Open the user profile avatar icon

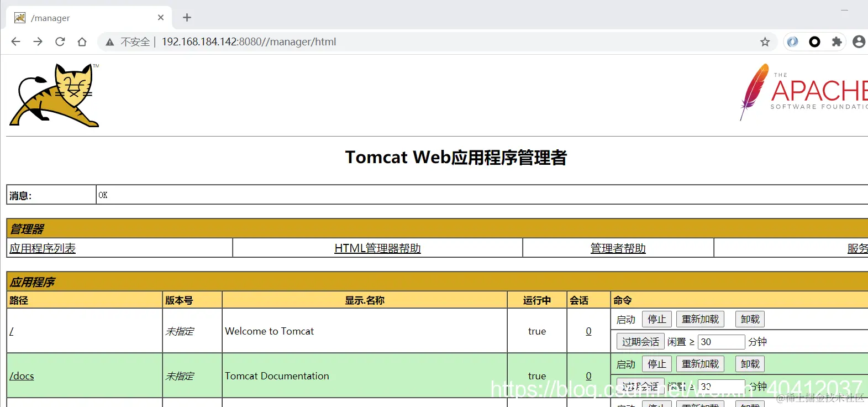[x=859, y=41]
